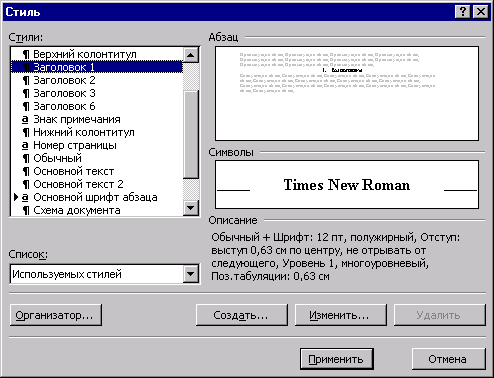494x378 pixels.
Task: Click the Изменить button
Action: [x=341, y=315]
